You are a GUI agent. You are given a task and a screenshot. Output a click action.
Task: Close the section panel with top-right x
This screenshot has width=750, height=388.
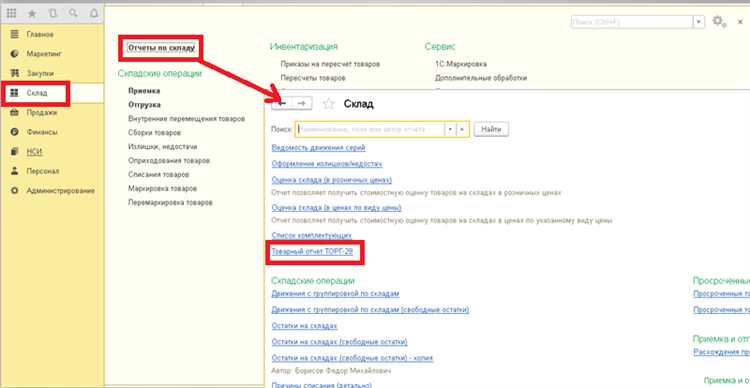740,22
